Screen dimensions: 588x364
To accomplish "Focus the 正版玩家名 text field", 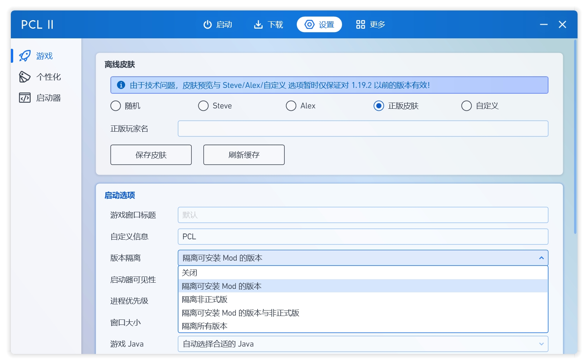I will tap(363, 129).
